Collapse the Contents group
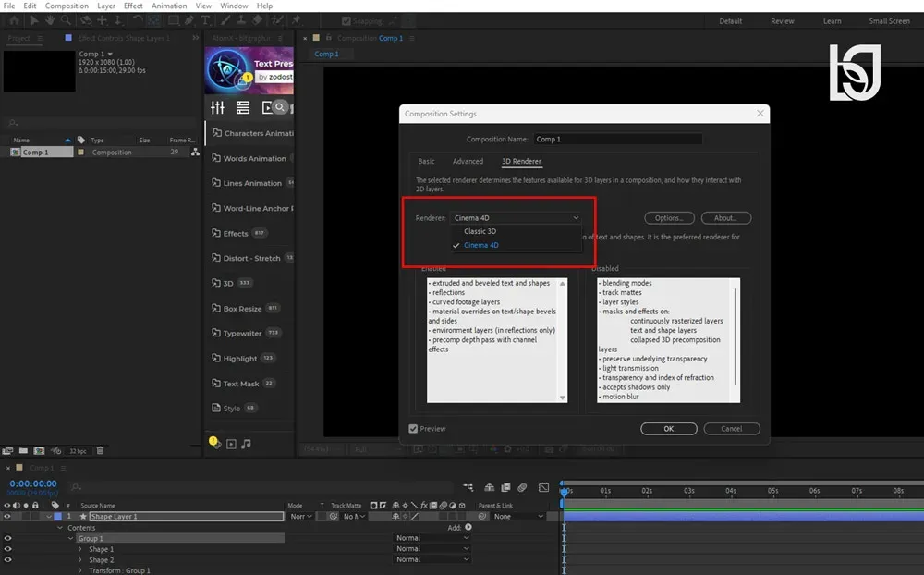Image resolution: width=924 pixels, height=575 pixels. [x=60, y=528]
